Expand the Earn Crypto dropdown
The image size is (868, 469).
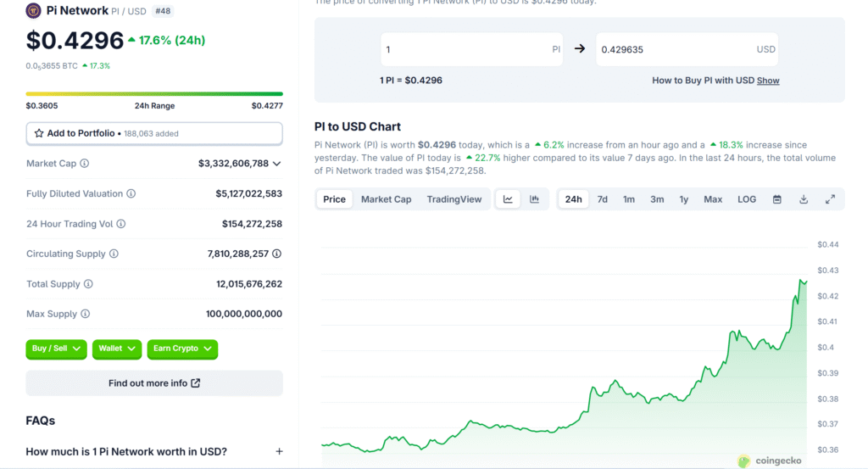(x=181, y=349)
